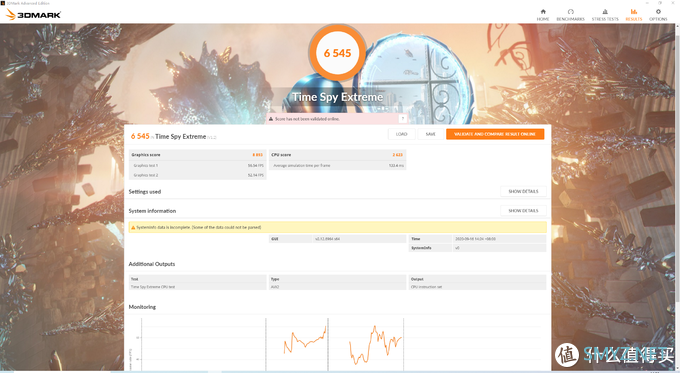Click SystemInfo data is incomplete message

(199, 227)
